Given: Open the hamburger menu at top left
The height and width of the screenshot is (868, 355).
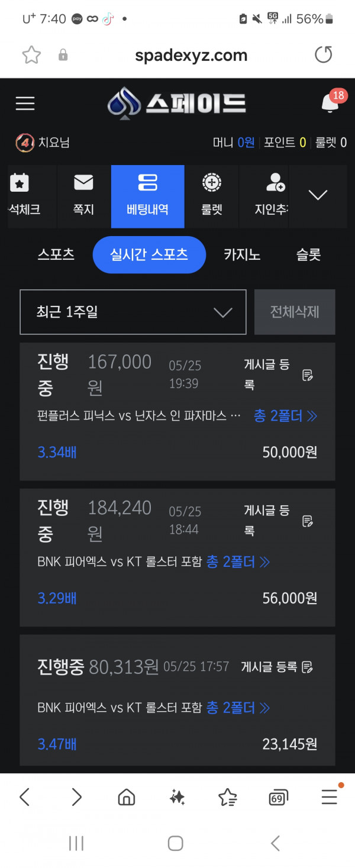Looking at the screenshot, I should point(25,104).
